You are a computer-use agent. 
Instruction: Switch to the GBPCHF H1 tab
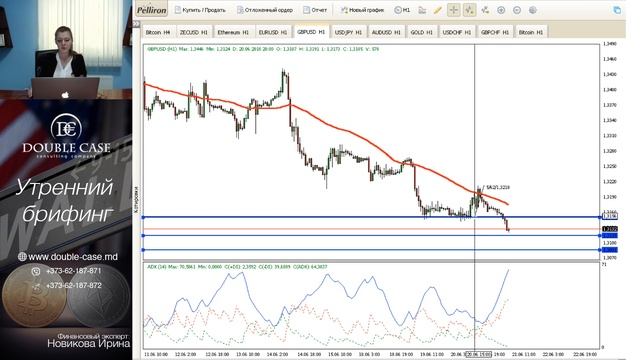click(495, 32)
